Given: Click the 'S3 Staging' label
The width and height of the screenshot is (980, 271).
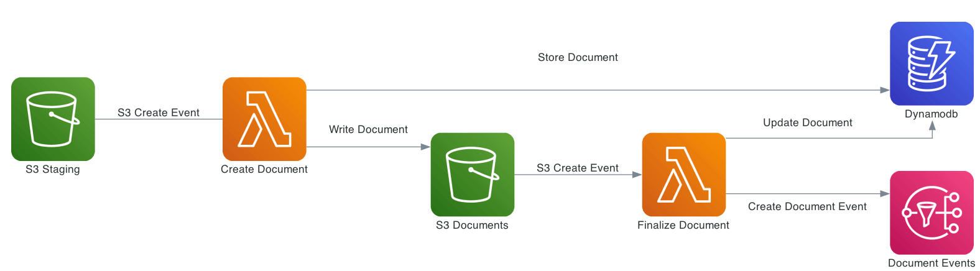Looking at the screenshot, I should pyautogui.click(x=53, y=169).
